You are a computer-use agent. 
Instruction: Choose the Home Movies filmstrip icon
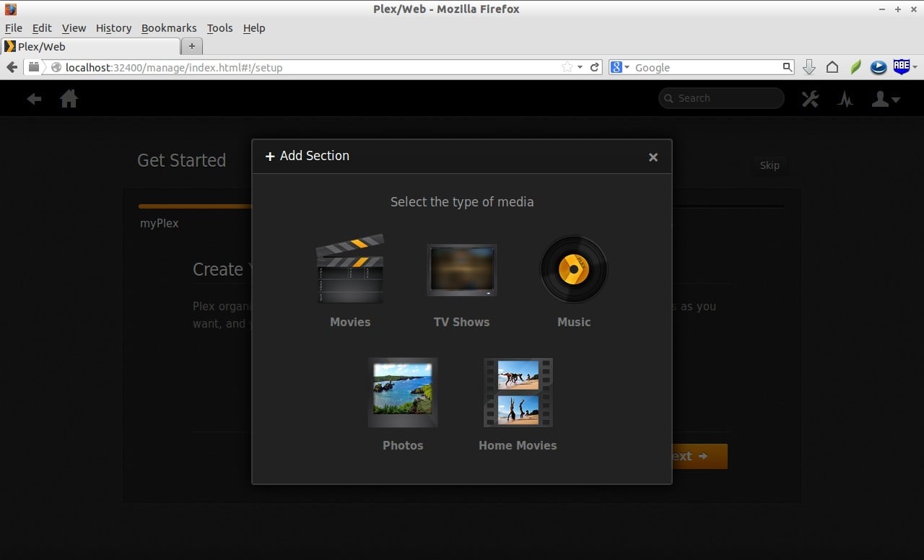518,393
